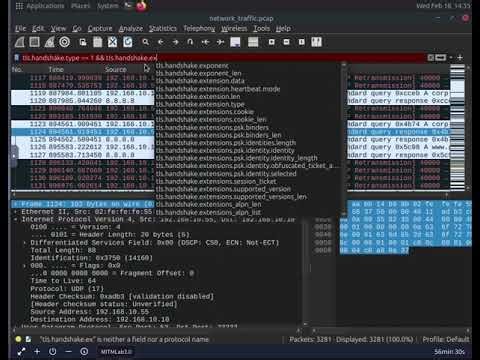The image size is (480, 360).
Task: Click the Start capturing packets shark fin icon
Action: tap(20, 42)
